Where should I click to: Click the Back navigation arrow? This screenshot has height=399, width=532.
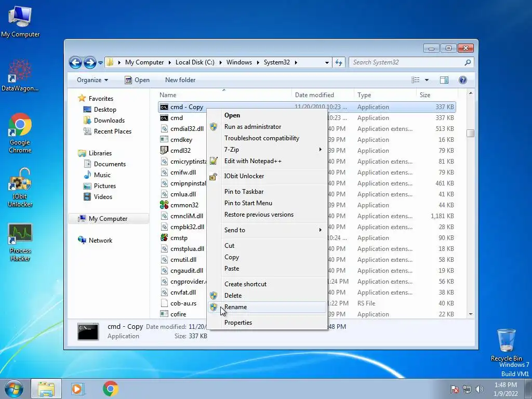(75, 62)
